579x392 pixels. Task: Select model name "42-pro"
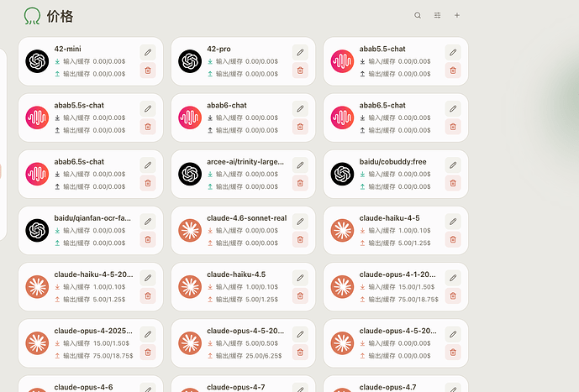[218, 49]
